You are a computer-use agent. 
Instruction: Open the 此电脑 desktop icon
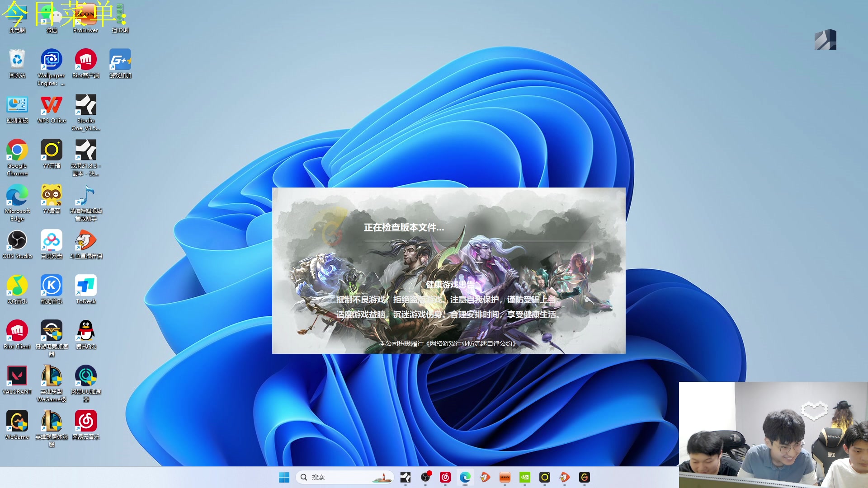pyautogui.click(x=17, y=18)
